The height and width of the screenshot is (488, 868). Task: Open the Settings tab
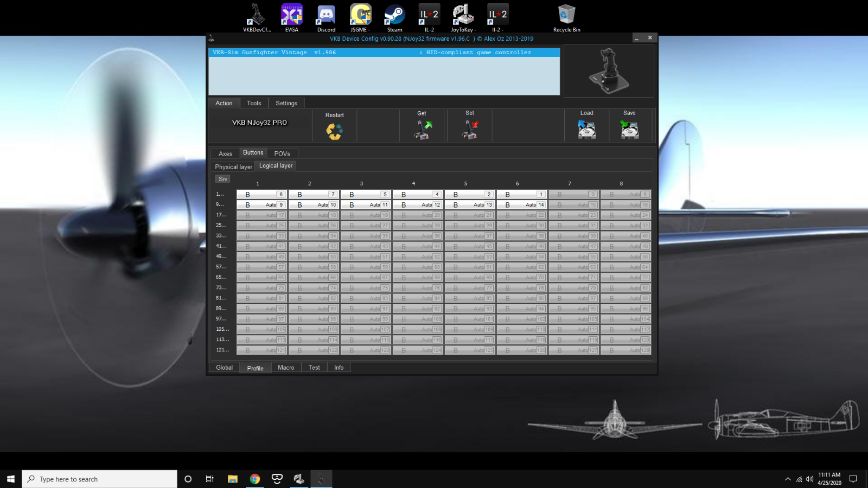coord(286,103)
